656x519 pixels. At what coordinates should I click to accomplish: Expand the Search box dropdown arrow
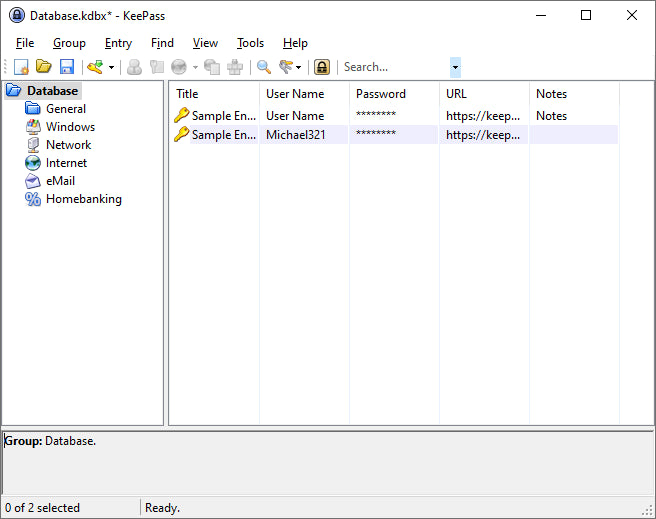(x=455, y=67)
